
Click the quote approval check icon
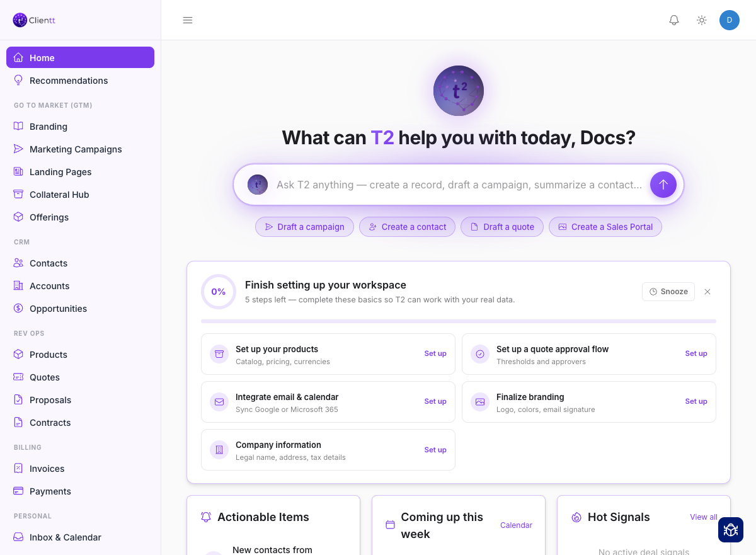coord(480,354)
